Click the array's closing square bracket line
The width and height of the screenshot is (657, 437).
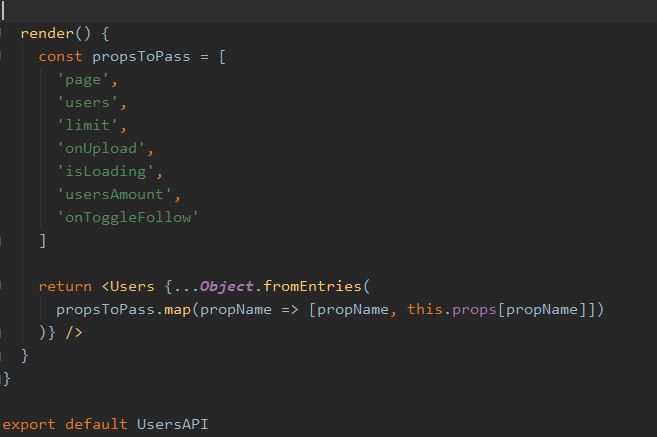tap(42, 240)
